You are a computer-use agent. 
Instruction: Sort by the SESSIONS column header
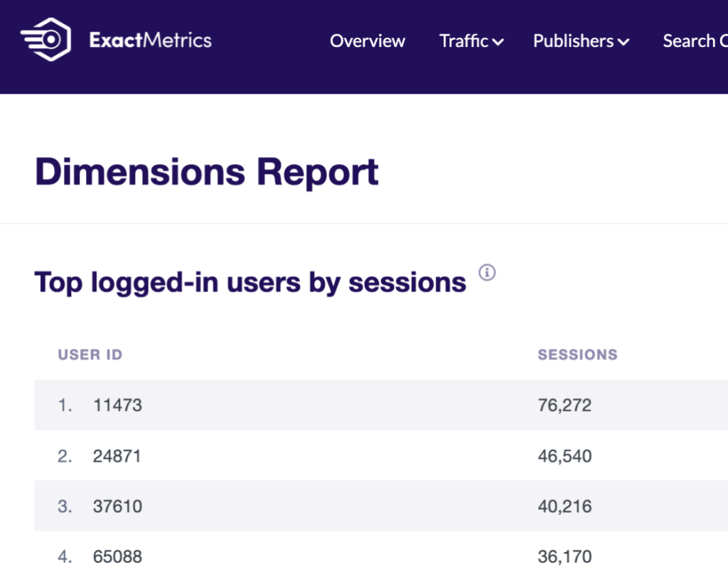coord(577,354)
